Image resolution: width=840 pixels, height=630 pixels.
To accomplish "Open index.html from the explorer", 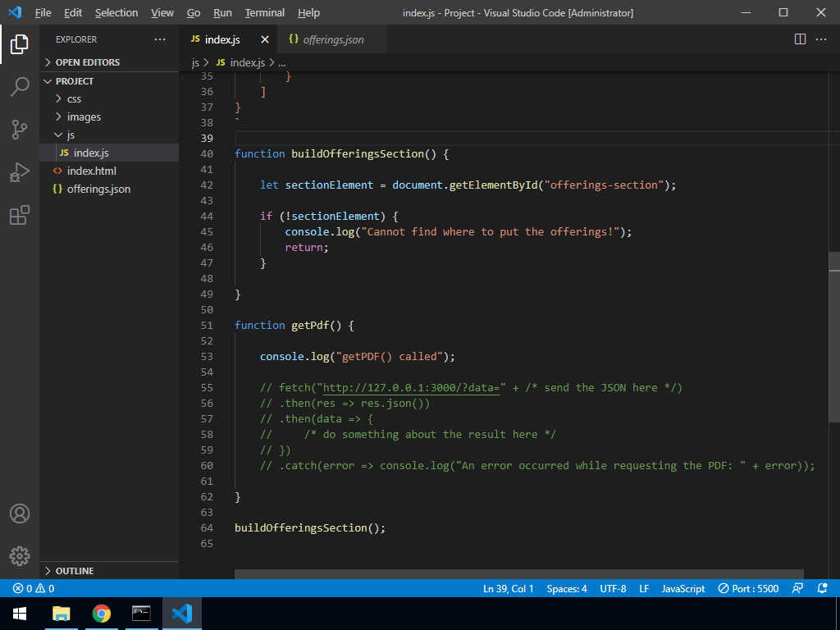I will point(91,171).
